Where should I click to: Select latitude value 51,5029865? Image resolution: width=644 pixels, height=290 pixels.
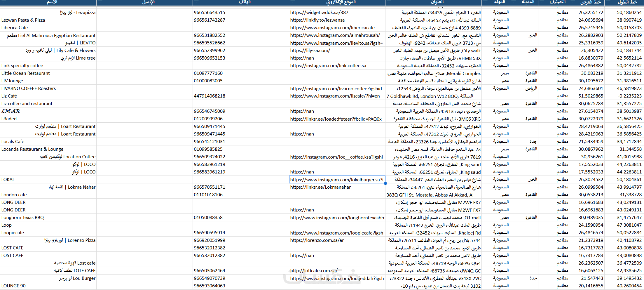tap(587, 96)
